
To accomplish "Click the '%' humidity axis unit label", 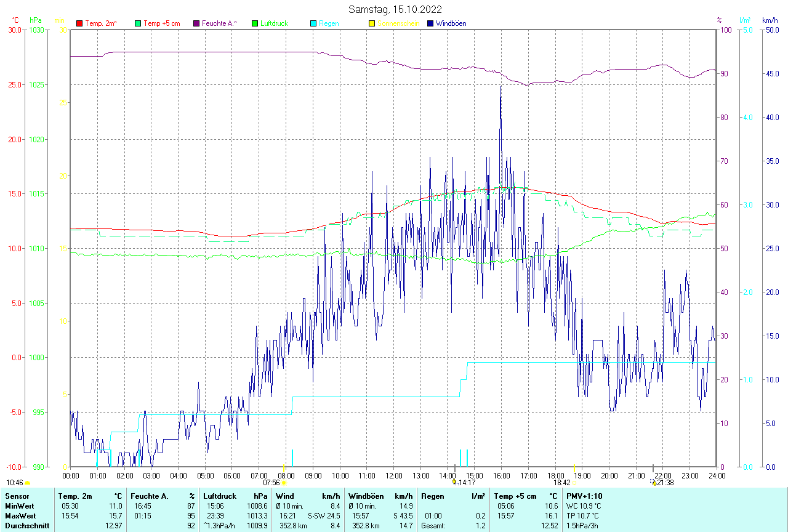I will [x=719, y=20].
